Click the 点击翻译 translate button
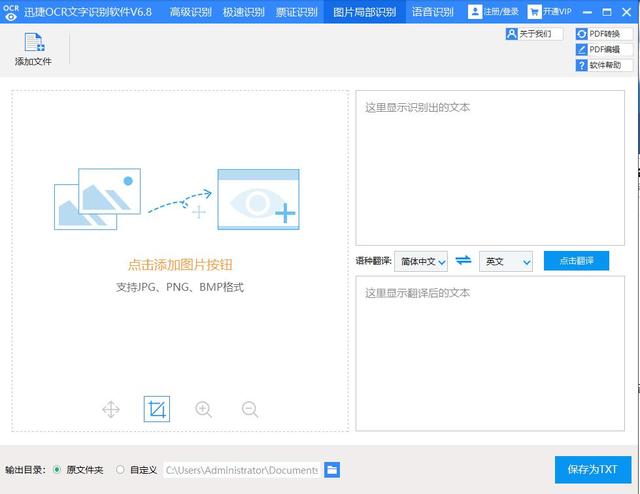Screen dimensions: 640x494 (x=576, y=260)
